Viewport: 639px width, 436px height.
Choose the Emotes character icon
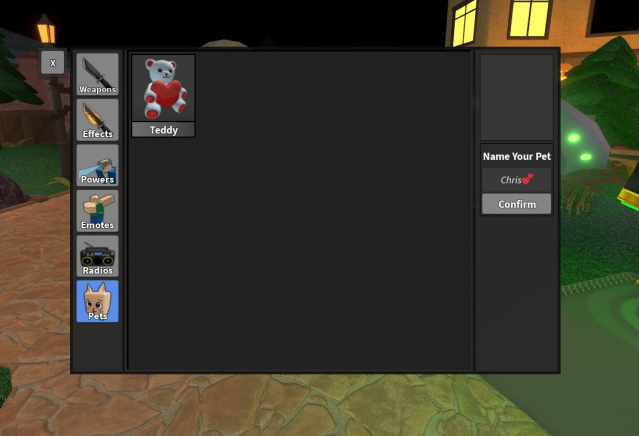click(97, 205)
